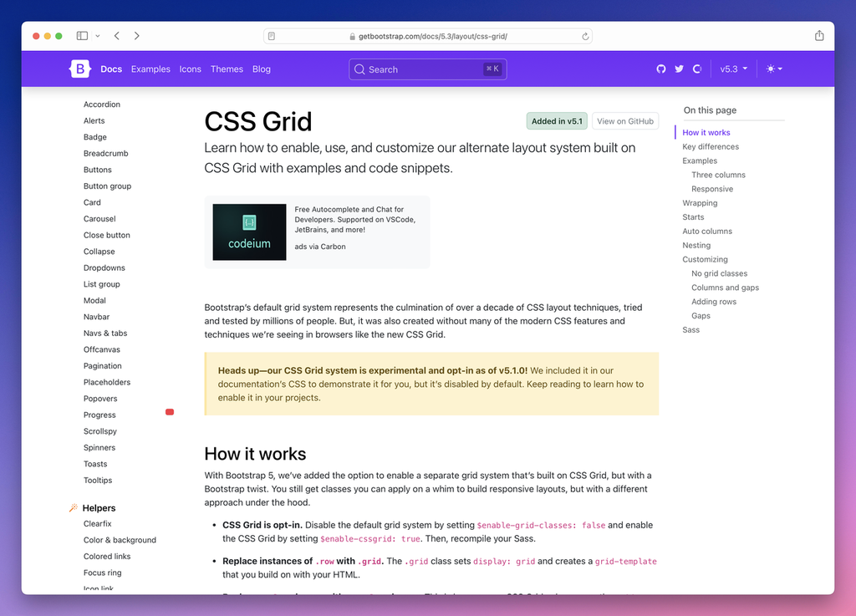Open the Accordion docs page
Screen dimensions: 856x616
(x=101, y=104)
